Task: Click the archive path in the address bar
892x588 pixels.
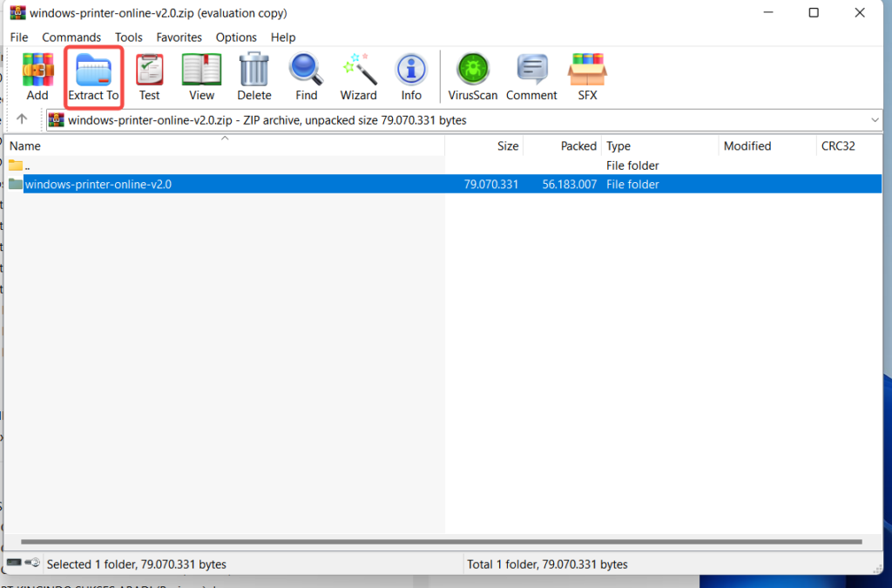Action: pyautogui.click(x=267, y=120)
